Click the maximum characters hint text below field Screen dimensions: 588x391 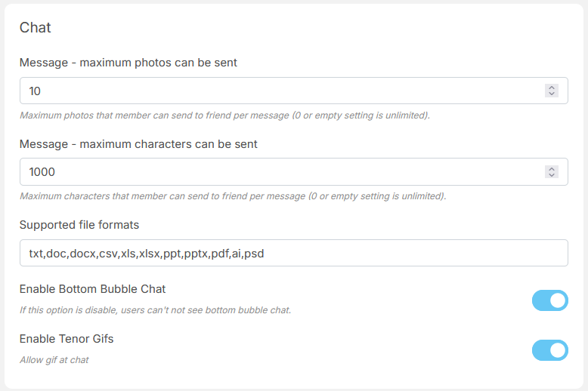[233, 196]
